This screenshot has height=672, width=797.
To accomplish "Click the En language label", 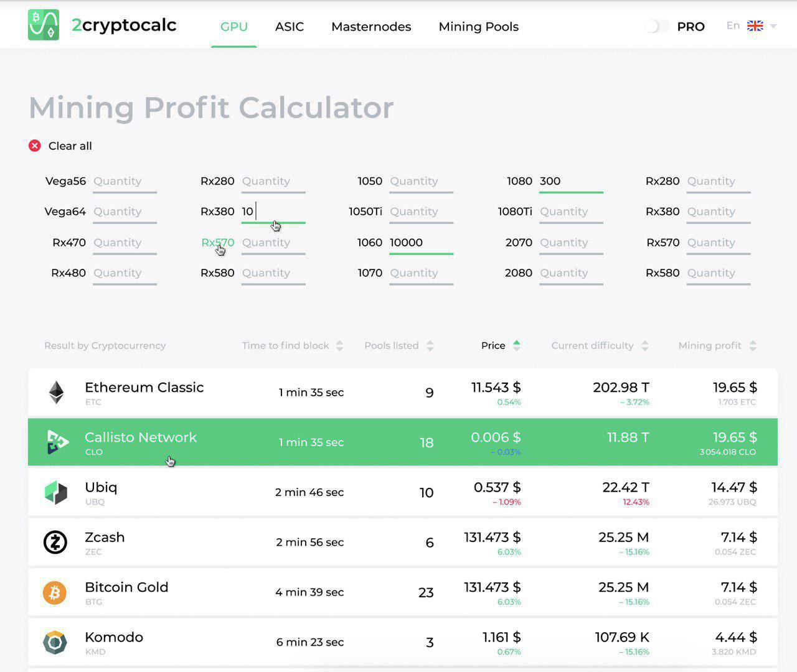I will click(x=733, y=26).
